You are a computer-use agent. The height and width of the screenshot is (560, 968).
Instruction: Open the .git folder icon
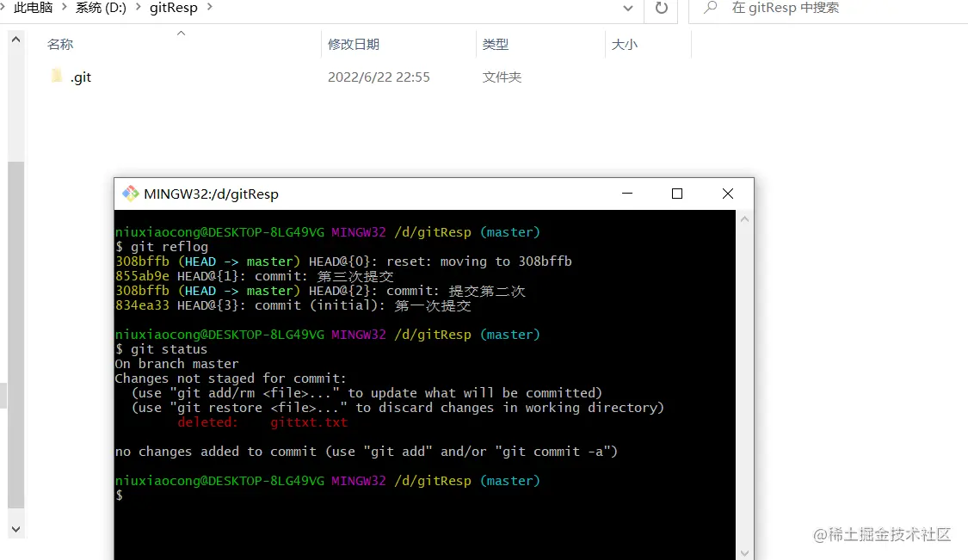click(56, 77)
